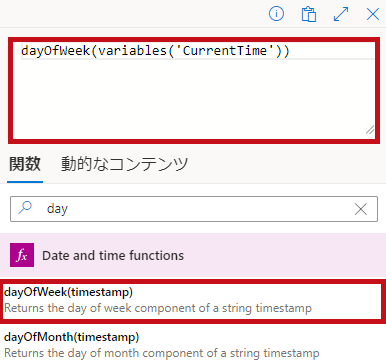Image resolution: width=386 pixels, height=363 pixels.
Task: Choose the dayOfWeek(timestamp) function
Action: [193, 301]
